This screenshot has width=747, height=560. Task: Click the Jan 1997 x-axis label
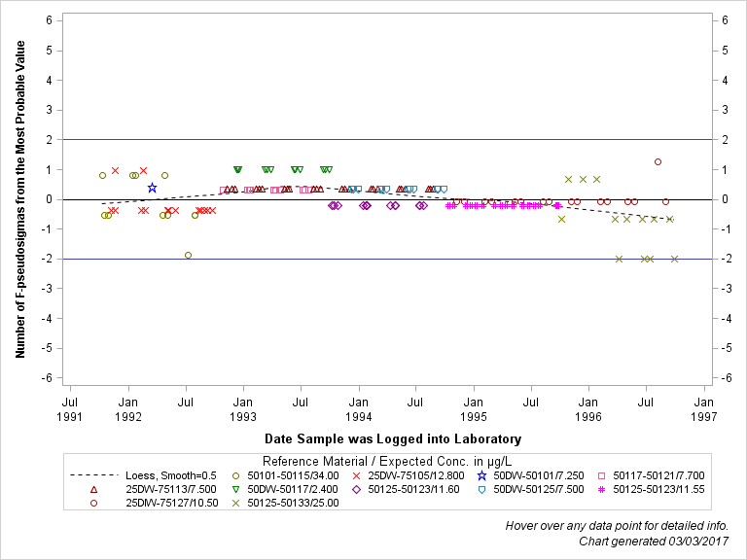tap(704, 409)
